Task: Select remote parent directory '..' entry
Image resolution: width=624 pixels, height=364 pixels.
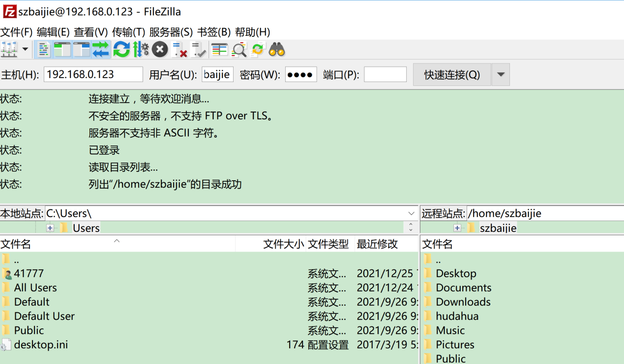Action: coord(439,259)
